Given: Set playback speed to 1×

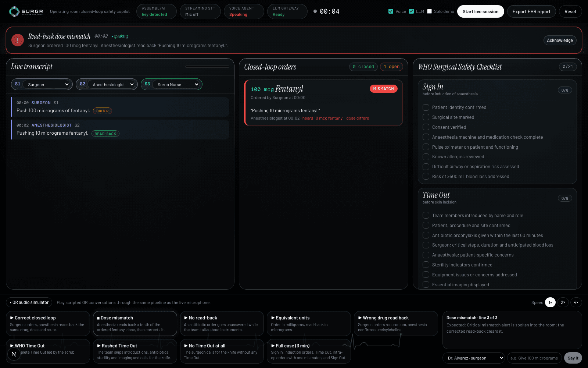Looking at the screenshot, I should [550, 302].
